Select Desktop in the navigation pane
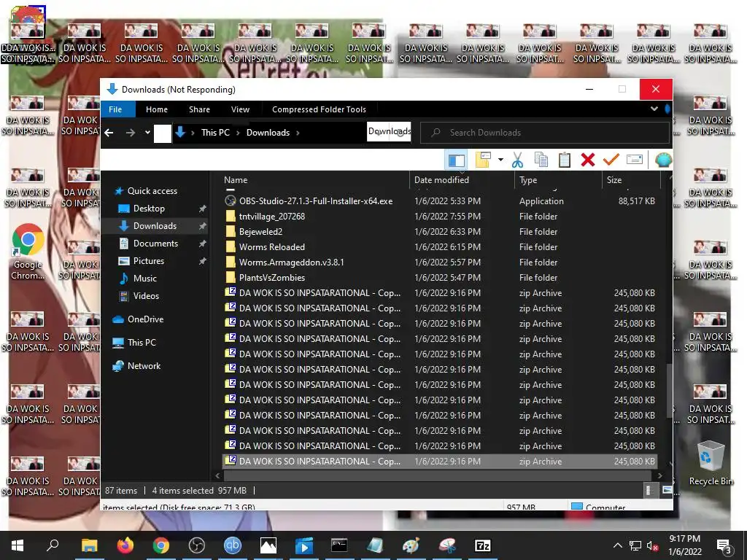The width and height of the screenshot is (747, 560). pos(149,209)
